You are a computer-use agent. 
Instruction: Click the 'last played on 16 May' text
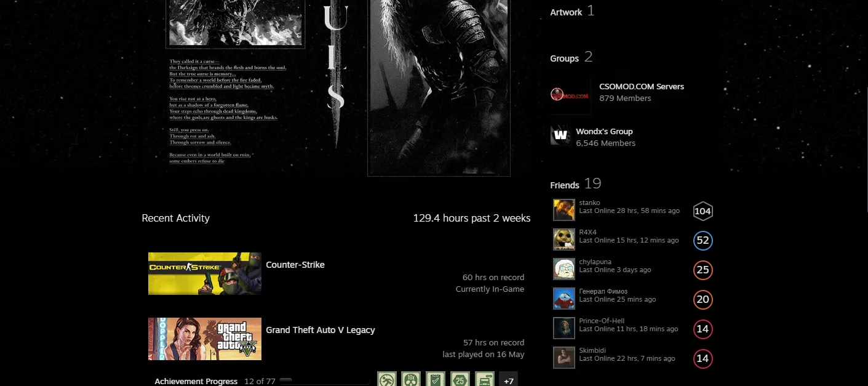(484, 355)
